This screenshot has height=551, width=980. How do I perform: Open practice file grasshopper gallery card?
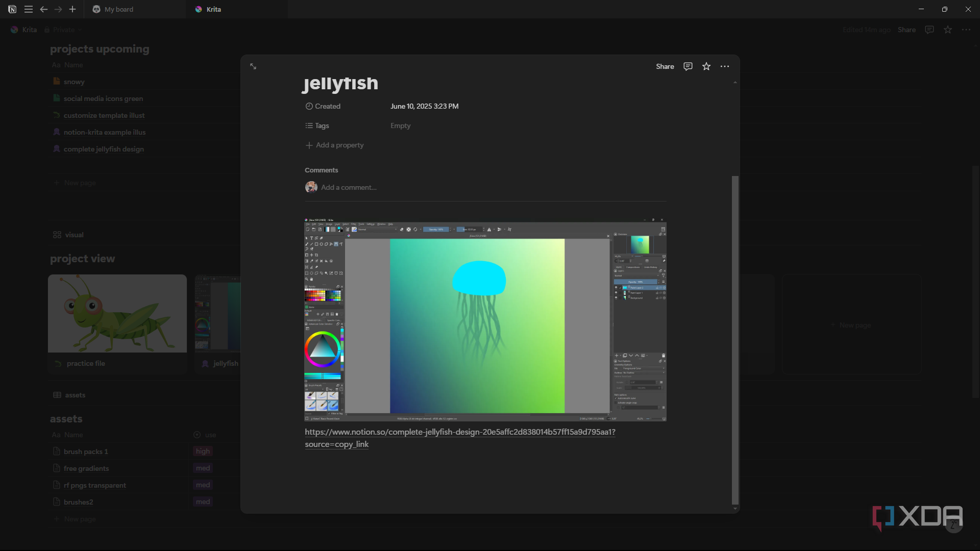point(117,324)
